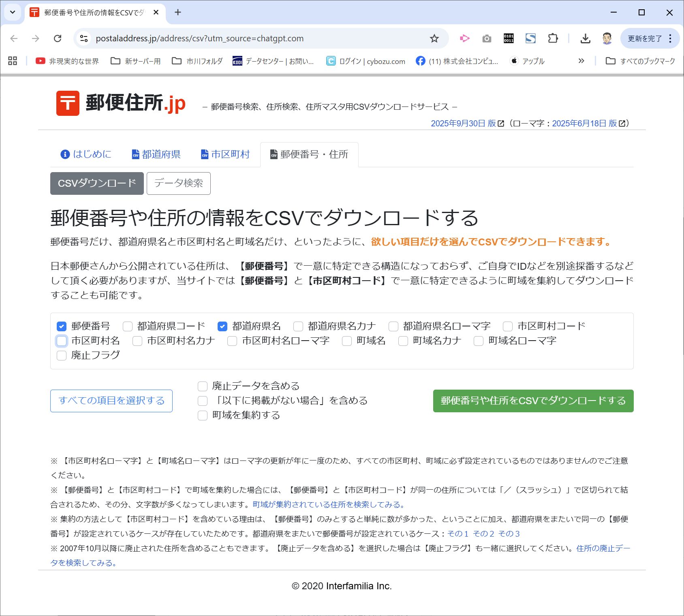Open the すべてのブックマーク folder
684x616 pixels.
(x=640, y=61)
